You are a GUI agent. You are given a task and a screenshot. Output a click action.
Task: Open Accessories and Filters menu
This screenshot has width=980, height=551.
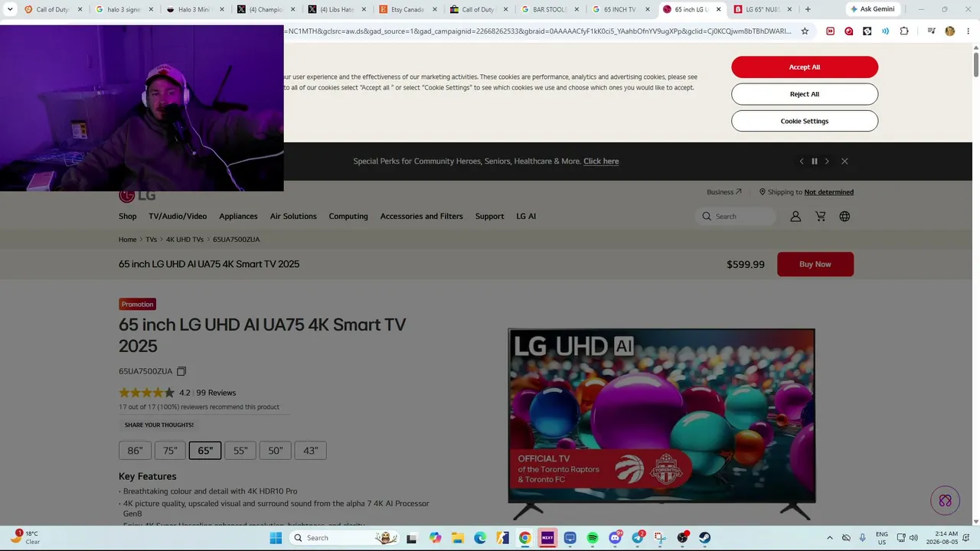click(422, 217)
